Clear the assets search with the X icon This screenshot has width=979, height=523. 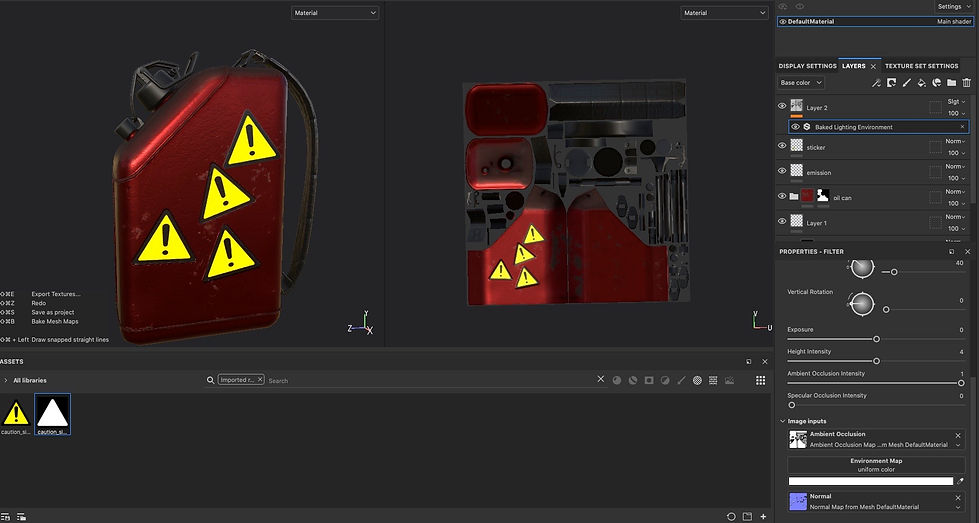[x=601, y=379]
